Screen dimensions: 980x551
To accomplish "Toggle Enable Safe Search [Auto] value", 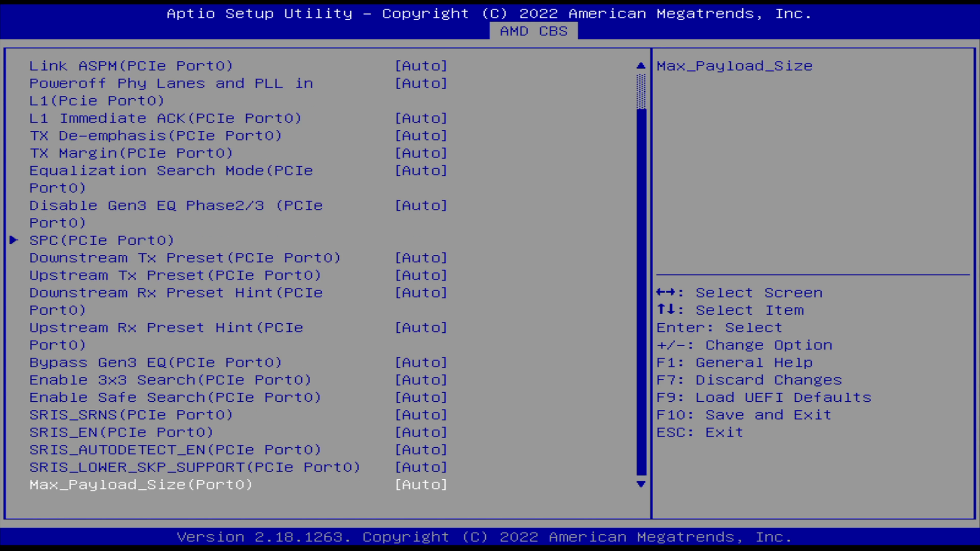I will click(421, 397).
